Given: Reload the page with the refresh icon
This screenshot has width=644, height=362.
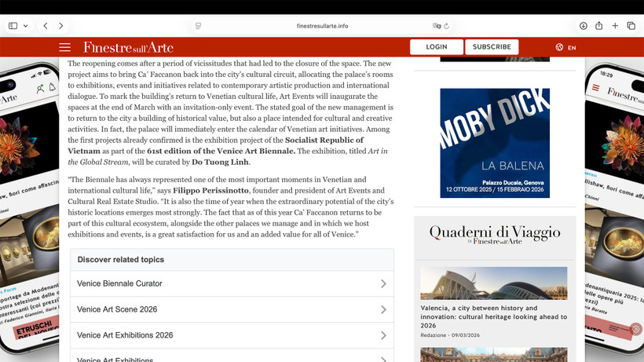Looking at the screenshot, I should pyautogui.click(x=446, y=26).
